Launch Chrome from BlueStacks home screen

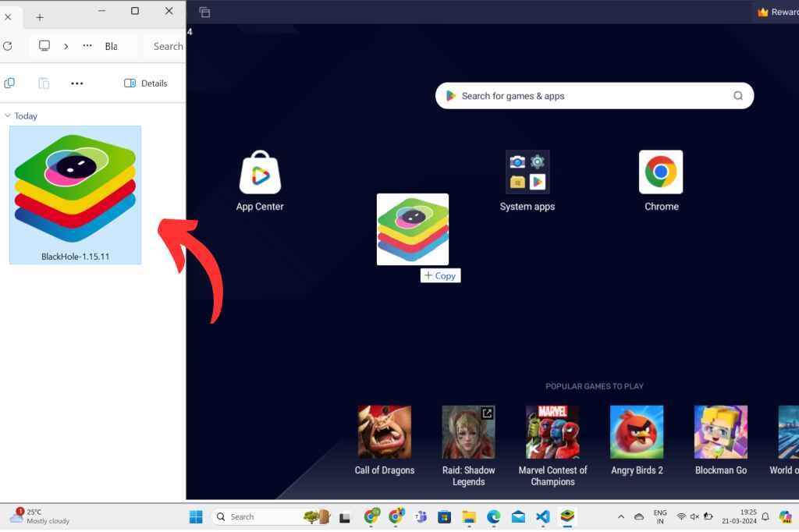click(661, 172)
